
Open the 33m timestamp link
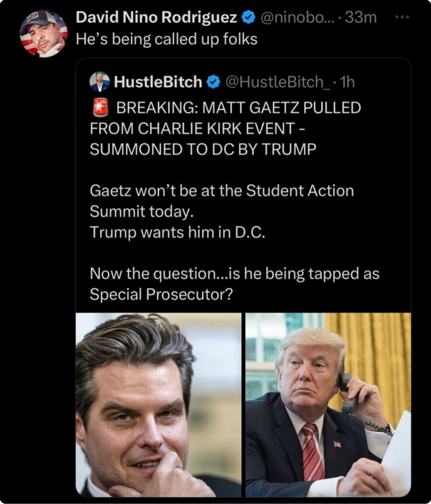(x=360, y=18)
